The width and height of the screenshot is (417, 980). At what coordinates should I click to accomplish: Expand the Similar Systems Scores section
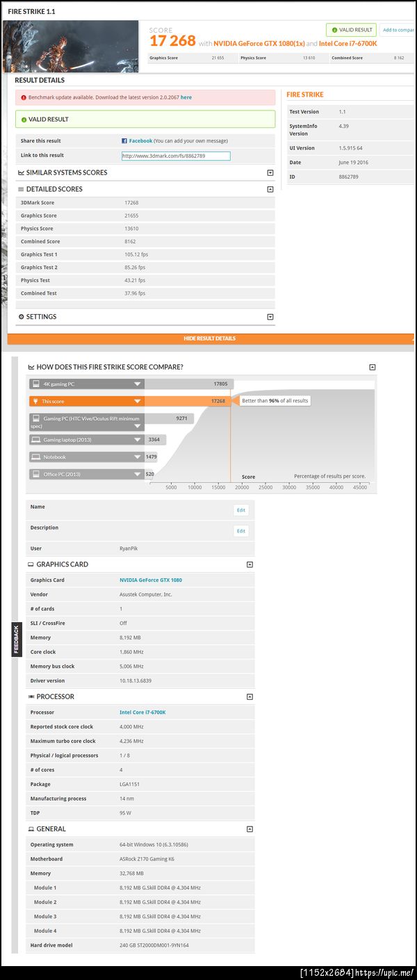tap(270, 172)
